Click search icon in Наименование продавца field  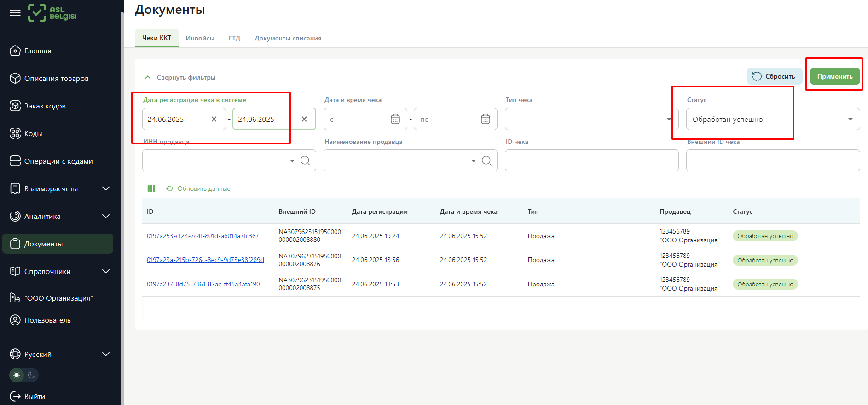[x=486, y=160]
